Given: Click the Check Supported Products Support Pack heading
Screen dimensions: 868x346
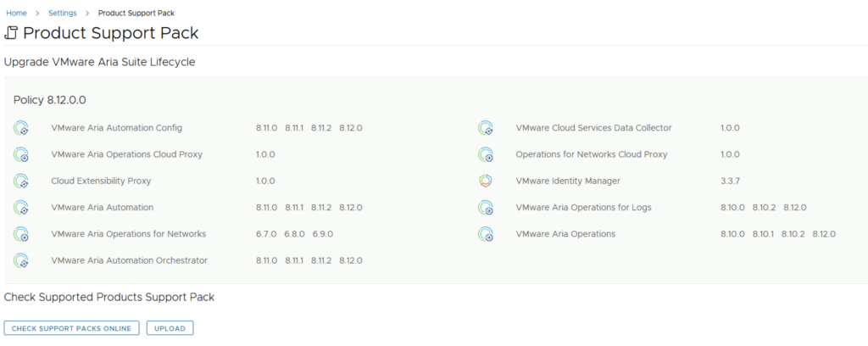Looking at the screenshot, I should click(x=109, y=298).
